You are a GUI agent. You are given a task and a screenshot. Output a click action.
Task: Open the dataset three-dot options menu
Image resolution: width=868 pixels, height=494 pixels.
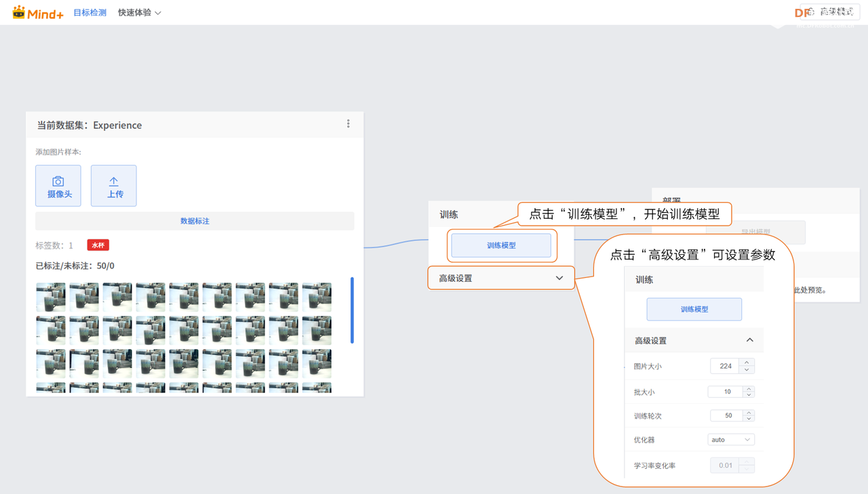348,123
